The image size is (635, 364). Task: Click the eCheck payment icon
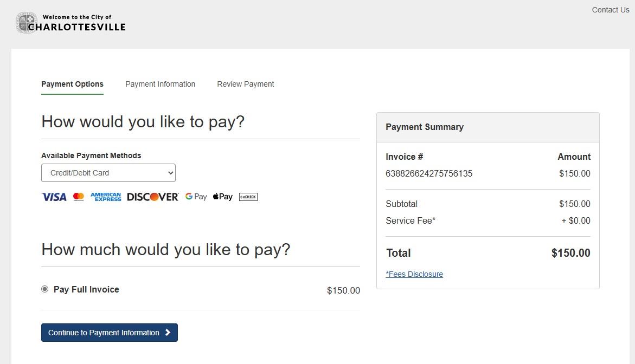tap(248, 197)
